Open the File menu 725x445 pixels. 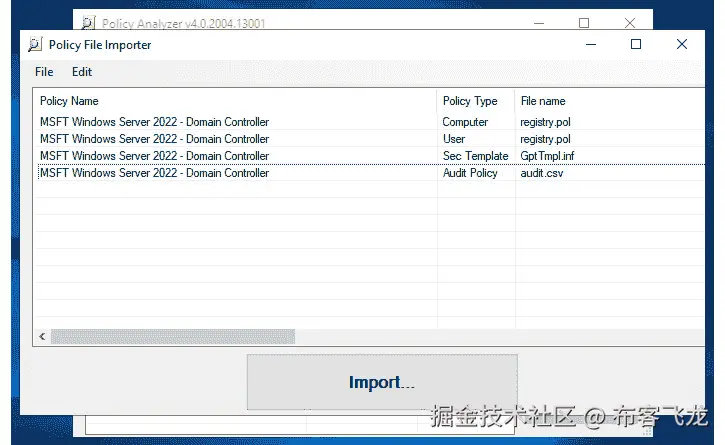(44, 72)
